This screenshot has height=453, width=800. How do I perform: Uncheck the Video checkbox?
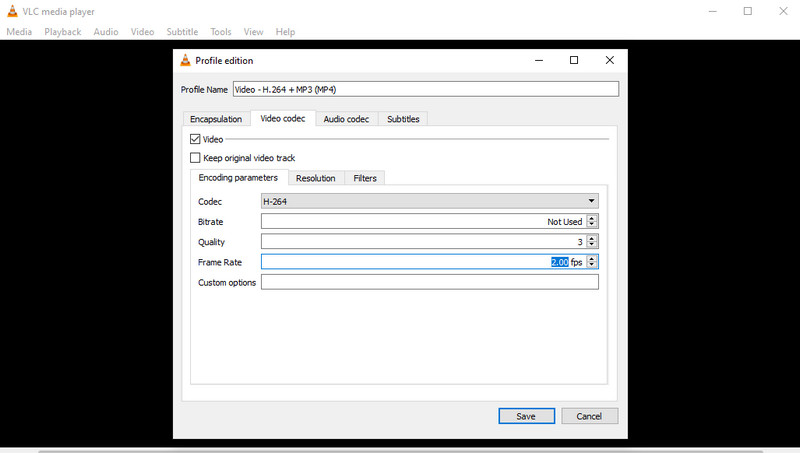click(x=195, y=140)
